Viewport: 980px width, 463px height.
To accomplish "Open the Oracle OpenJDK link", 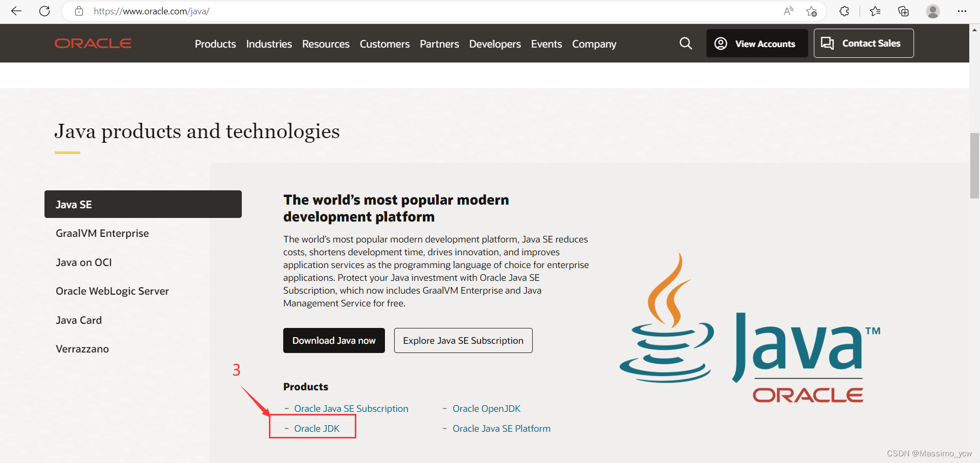I will tap(487, 408).
